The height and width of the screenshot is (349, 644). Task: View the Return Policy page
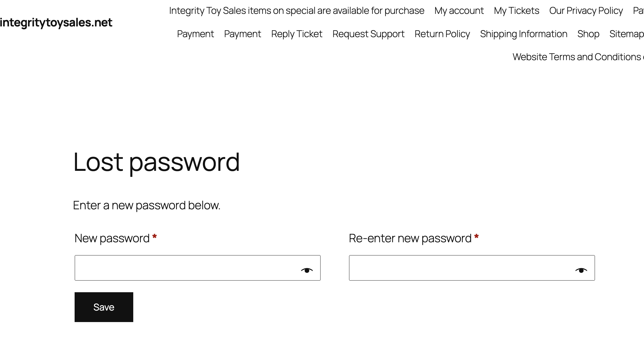point(442,34)
